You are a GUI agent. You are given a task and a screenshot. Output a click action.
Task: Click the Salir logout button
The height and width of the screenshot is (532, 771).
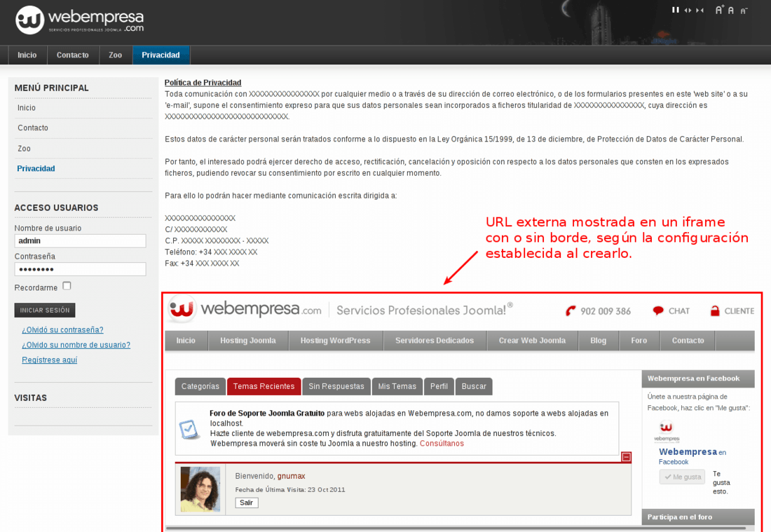click(246, 503)
